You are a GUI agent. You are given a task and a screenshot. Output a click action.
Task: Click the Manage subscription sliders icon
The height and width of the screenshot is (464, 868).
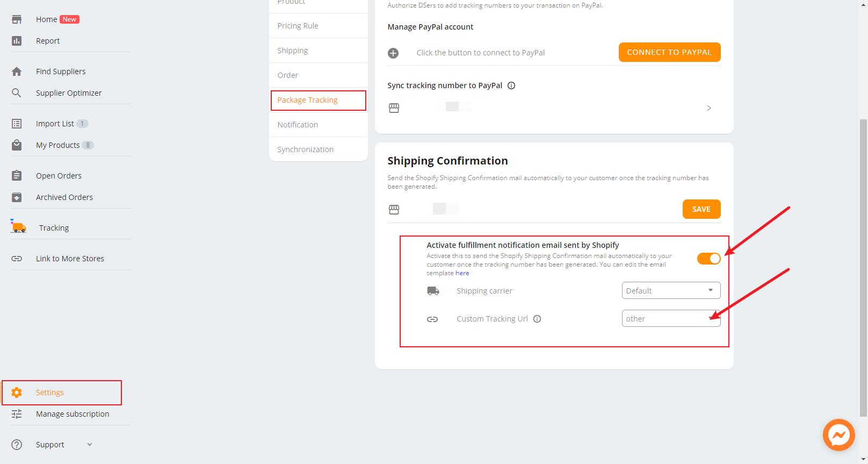pyautogui.click(x=17, y=414)
